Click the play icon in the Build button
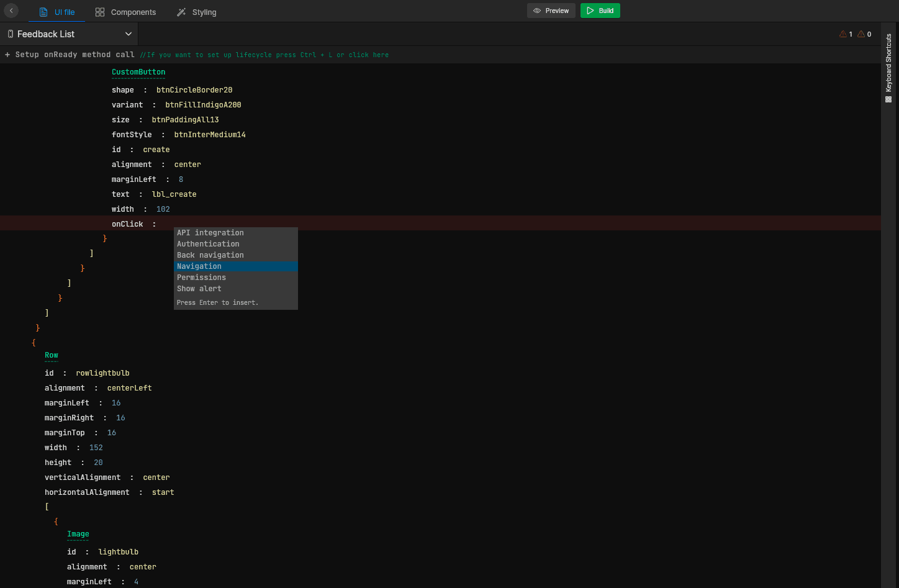 coord(590,11)
